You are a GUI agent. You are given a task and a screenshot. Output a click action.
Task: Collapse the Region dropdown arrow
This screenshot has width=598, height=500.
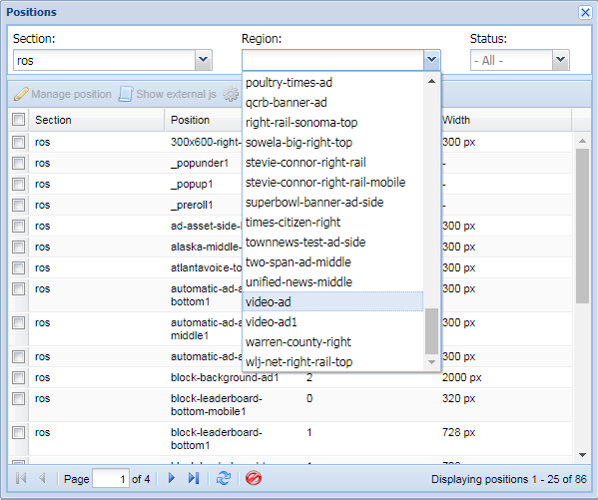tap(431, 60)
